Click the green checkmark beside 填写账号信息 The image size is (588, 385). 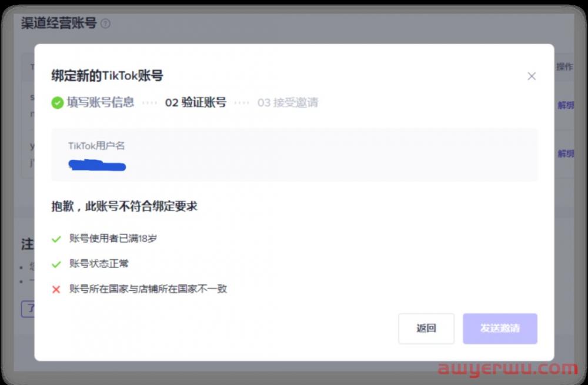(x=57, y=103)
